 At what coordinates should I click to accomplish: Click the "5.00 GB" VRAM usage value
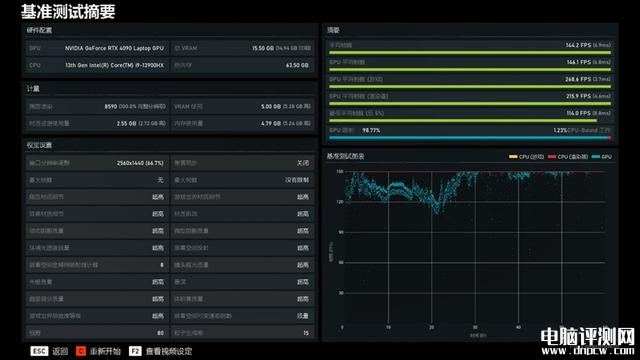pos(271,107)
